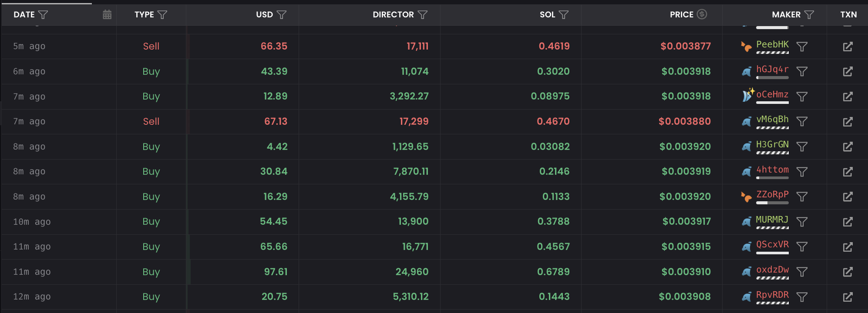This screenshot has height=313, width=868.
Task: Open the USD column filter
Action: point(282,15)
